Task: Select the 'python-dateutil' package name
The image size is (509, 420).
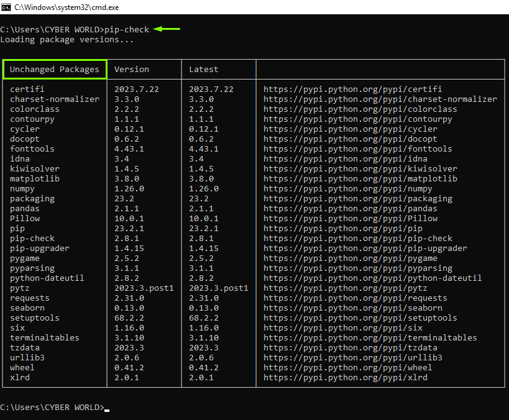Action: [47, 278]
